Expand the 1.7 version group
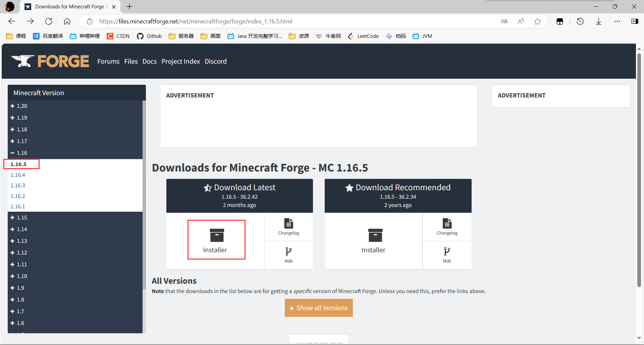The image size is (644, 345). pyautogui.click(x=17, y=312)
